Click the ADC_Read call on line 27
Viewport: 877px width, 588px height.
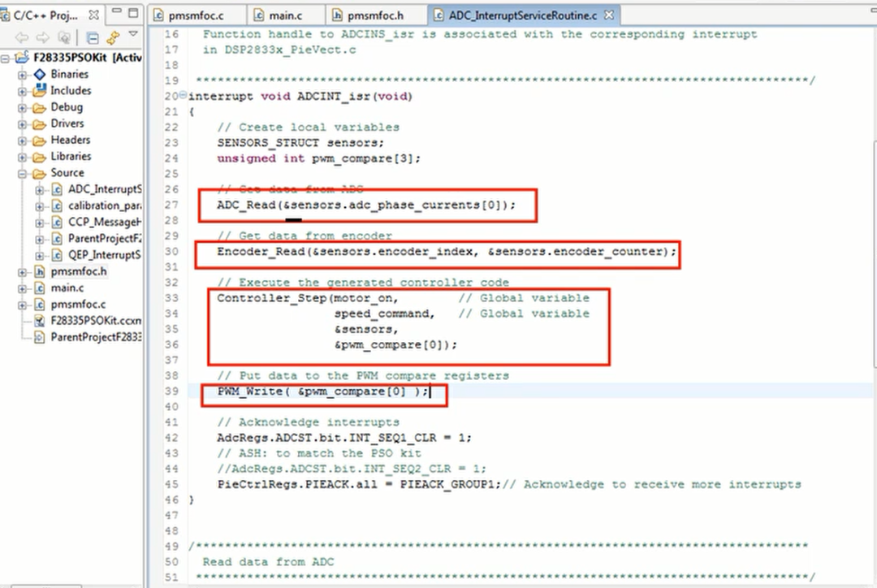365,205
